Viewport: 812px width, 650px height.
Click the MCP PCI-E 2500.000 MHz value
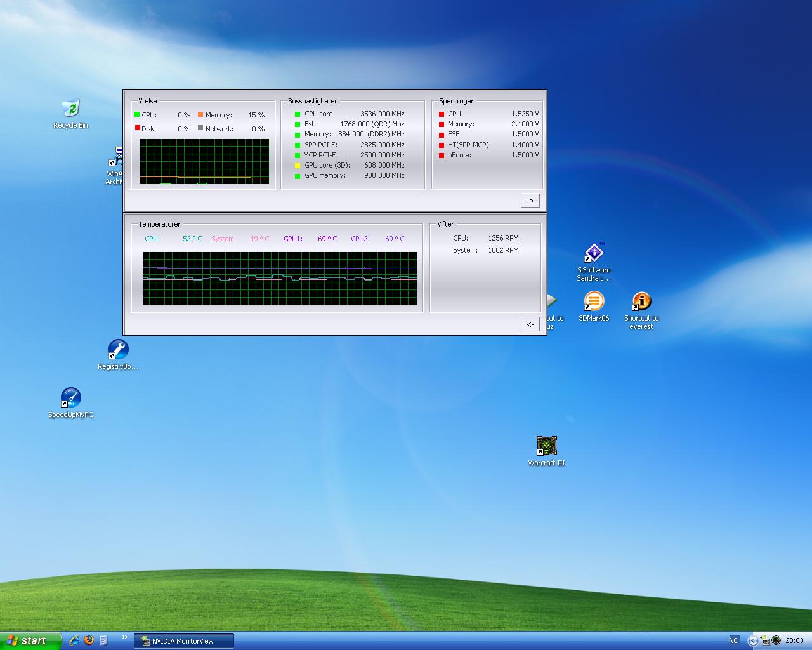point(382,155)
